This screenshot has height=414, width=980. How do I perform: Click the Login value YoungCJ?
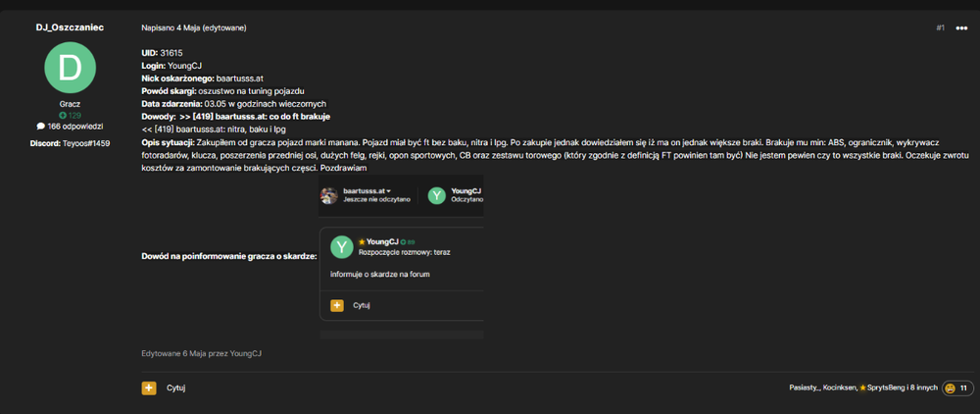click(184, 66)
